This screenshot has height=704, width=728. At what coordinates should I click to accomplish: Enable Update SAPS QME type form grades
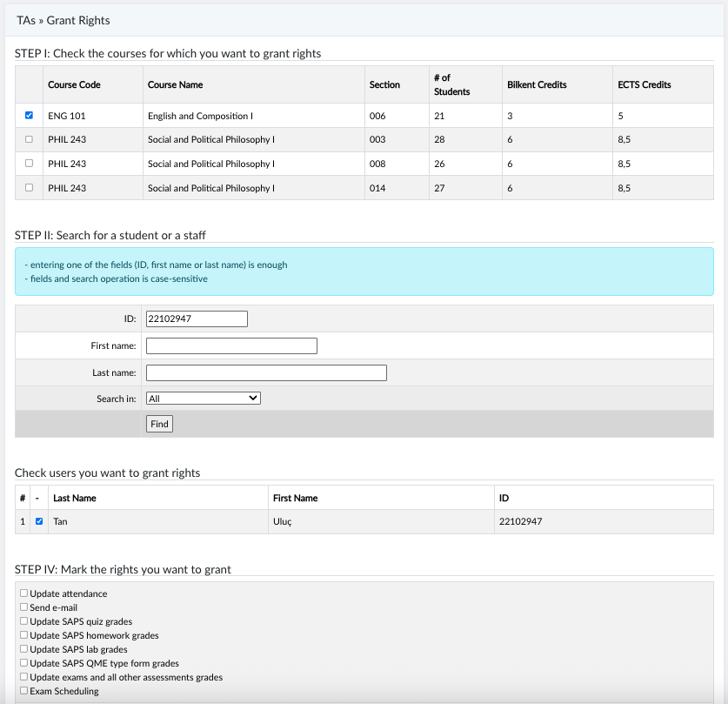[23, 663]
